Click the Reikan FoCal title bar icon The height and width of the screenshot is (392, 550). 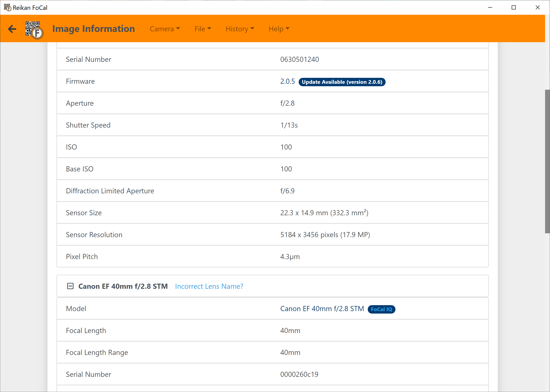(x=8, y=8)
